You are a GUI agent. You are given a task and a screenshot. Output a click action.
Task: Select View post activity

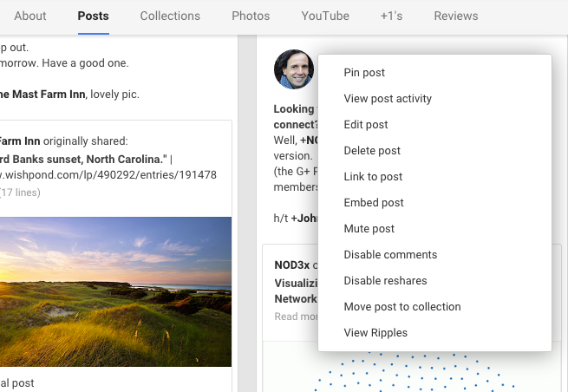(x=434, y=99)
